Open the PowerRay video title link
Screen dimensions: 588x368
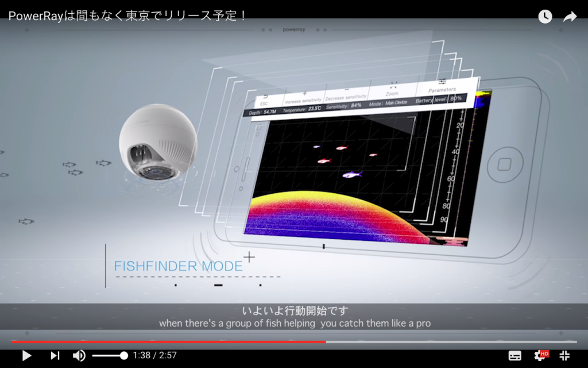[x=127, y=16]
